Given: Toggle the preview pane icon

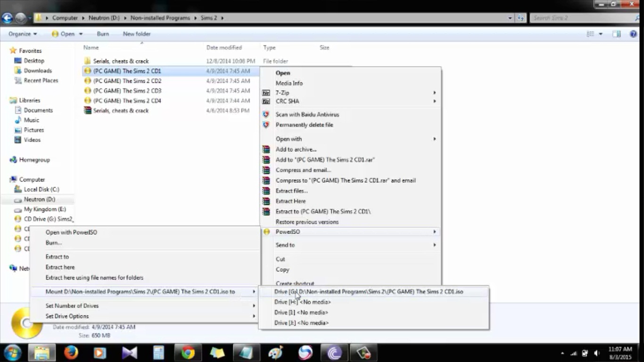Looking at the screenshot, I should click(x=616, y=34).
